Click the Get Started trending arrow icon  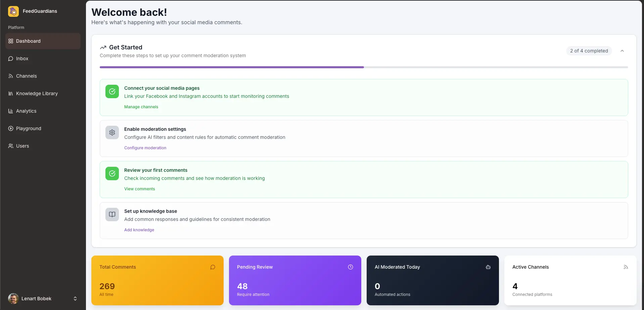(103, 47)
